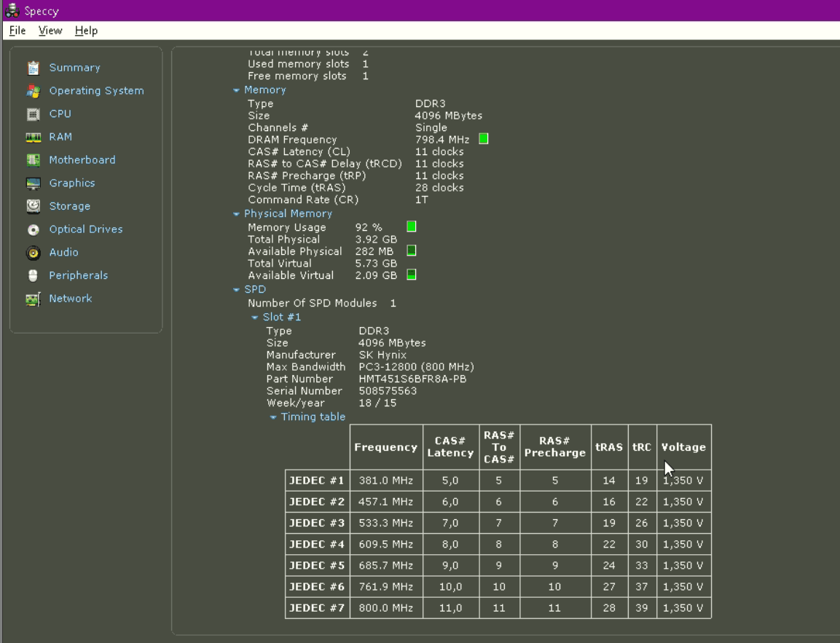Collapse the Physical Memory section

click(237, 214)
